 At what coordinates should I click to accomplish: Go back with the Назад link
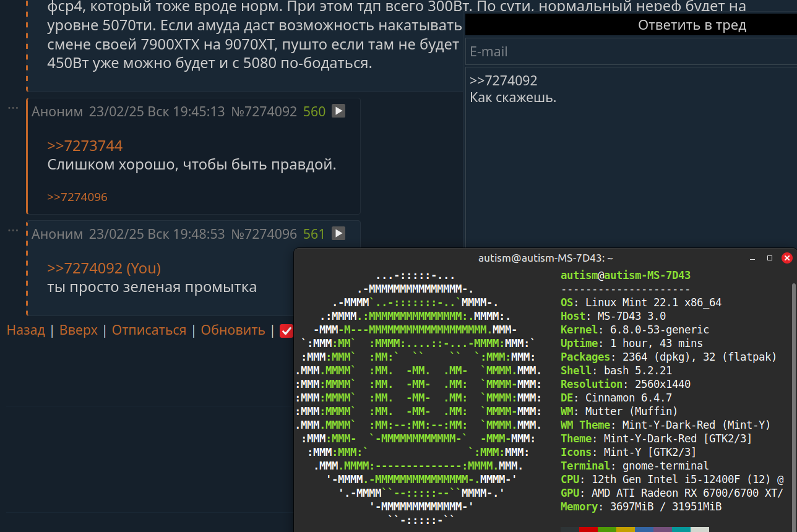26,330
